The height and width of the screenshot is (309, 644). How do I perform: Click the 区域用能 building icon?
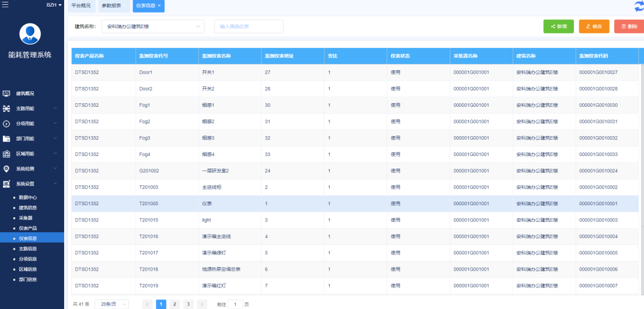[x=6, y=154]
